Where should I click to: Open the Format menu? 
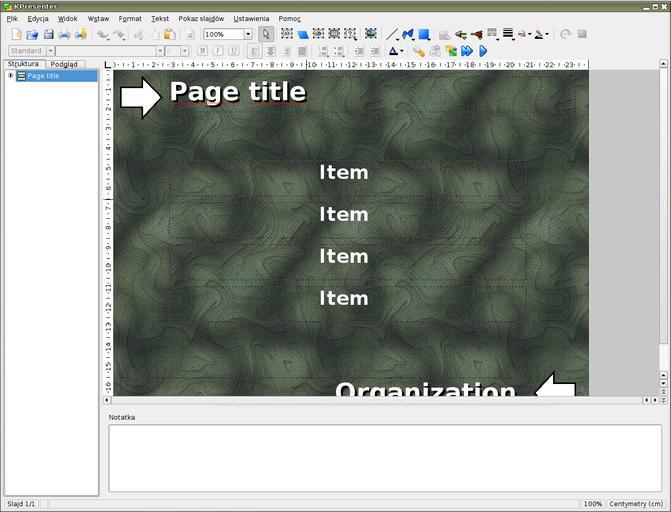pos(129,18)
